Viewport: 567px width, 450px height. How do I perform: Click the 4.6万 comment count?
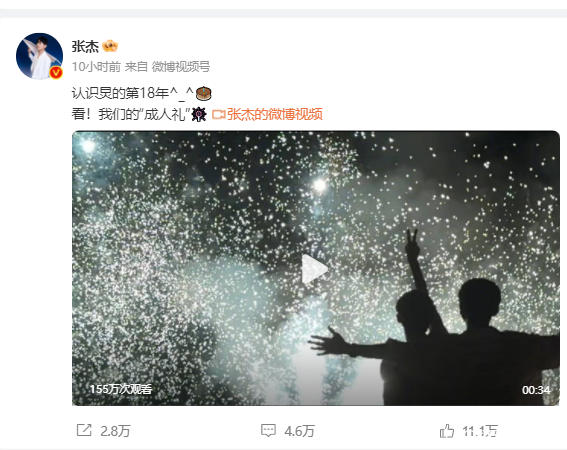click(299, 431)
